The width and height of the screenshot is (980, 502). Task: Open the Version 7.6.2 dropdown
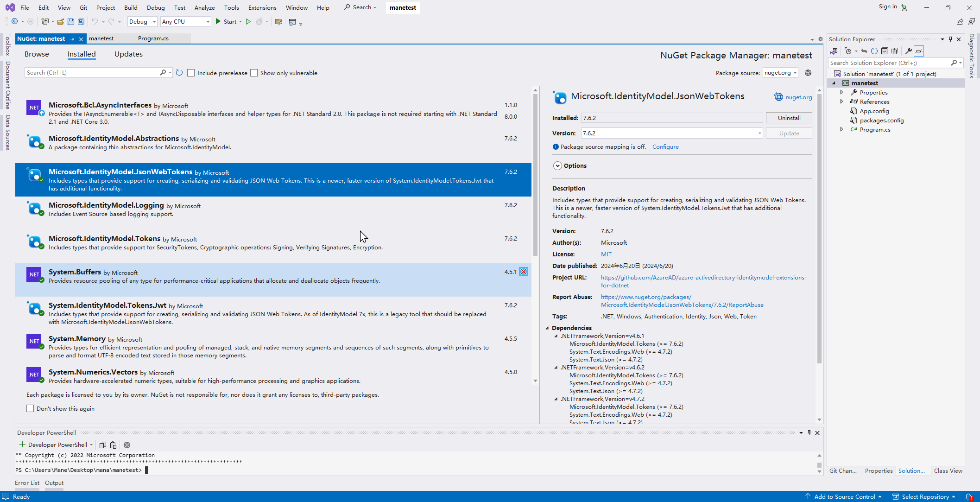click(671, 133)
